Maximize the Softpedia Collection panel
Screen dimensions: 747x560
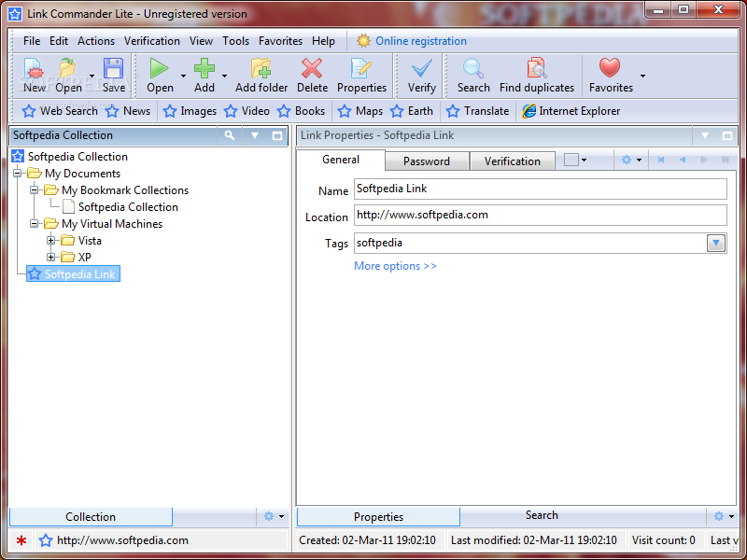tap(276, 135)
